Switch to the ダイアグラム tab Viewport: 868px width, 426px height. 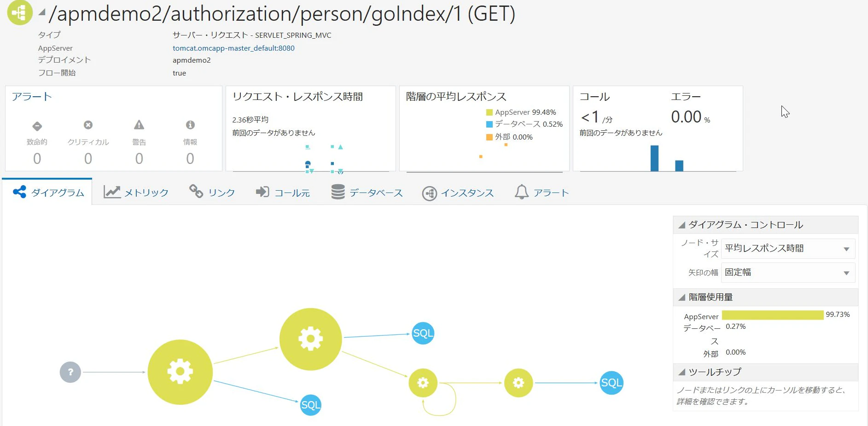[x=48, y=193]
